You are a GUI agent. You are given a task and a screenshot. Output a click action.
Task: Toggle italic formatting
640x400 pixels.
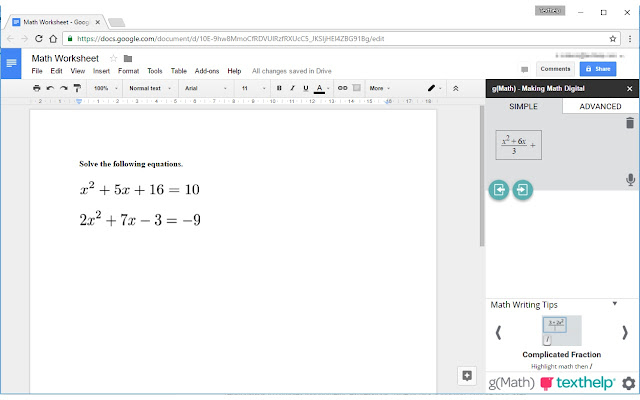[x=292, y=88]
